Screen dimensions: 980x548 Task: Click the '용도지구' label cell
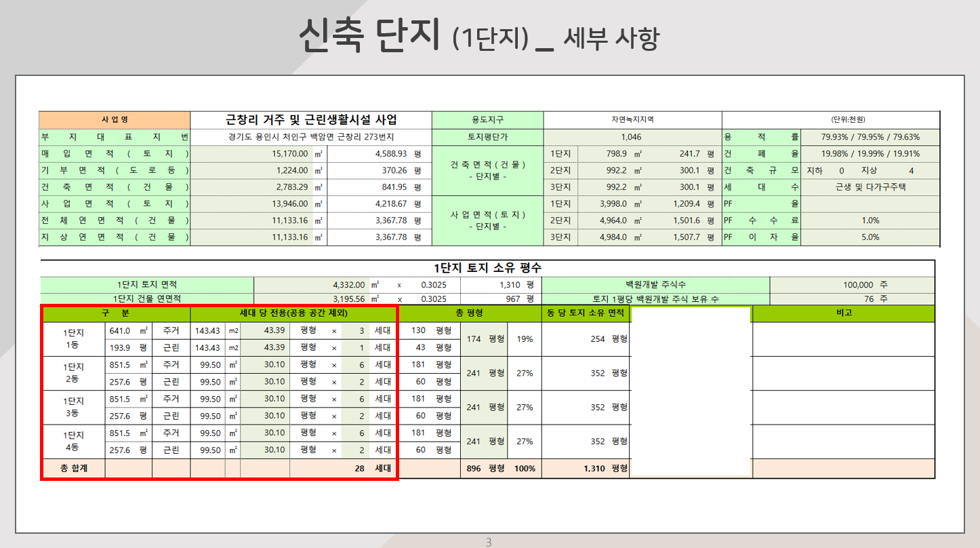(x=488, y=119)
